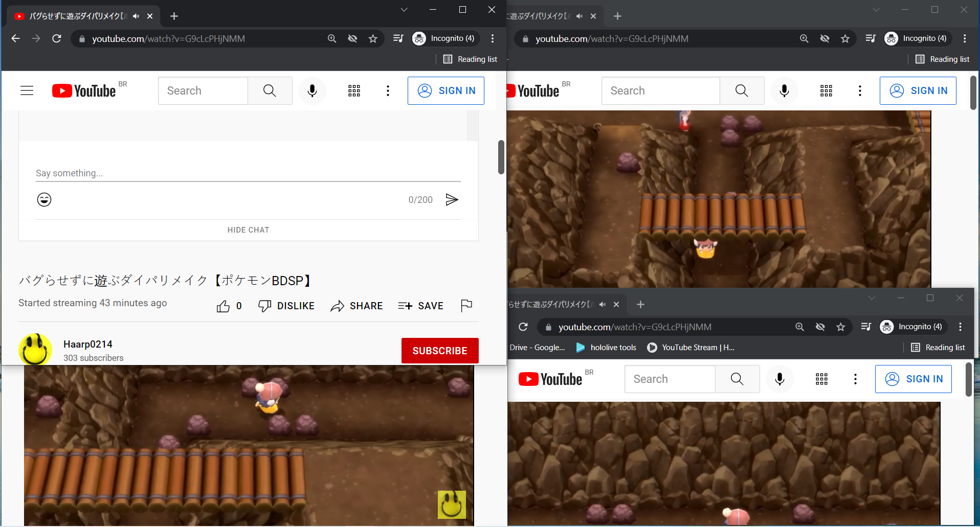
Task: Bookmark this page with star in left window
Action: [x=373, y=38]
